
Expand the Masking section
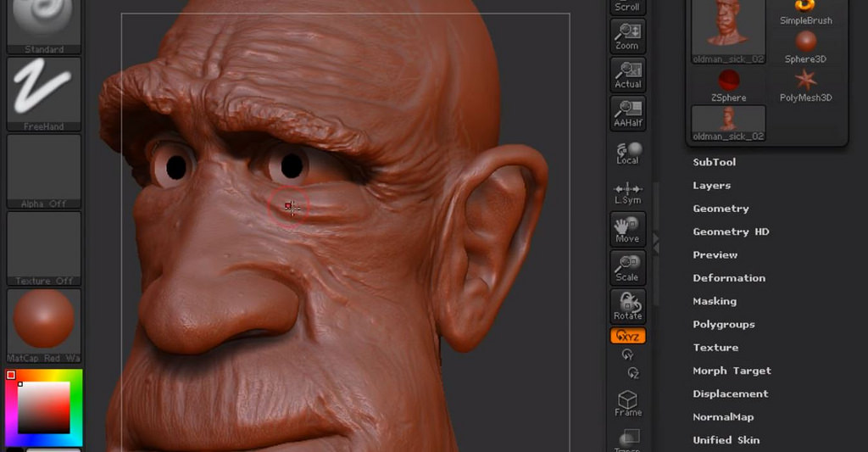(x=715, y=301)
